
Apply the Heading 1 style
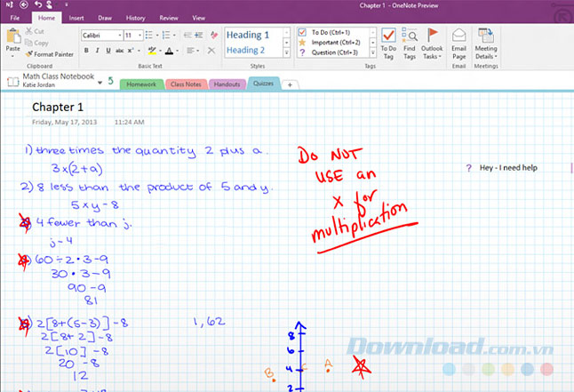(248, 35)
